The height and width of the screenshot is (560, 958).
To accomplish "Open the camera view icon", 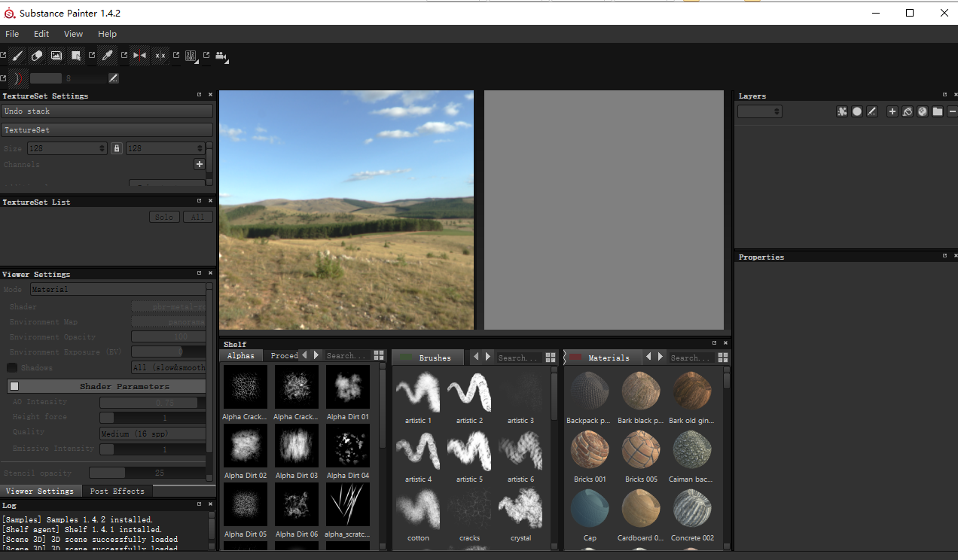I will [x=221, y=56].
